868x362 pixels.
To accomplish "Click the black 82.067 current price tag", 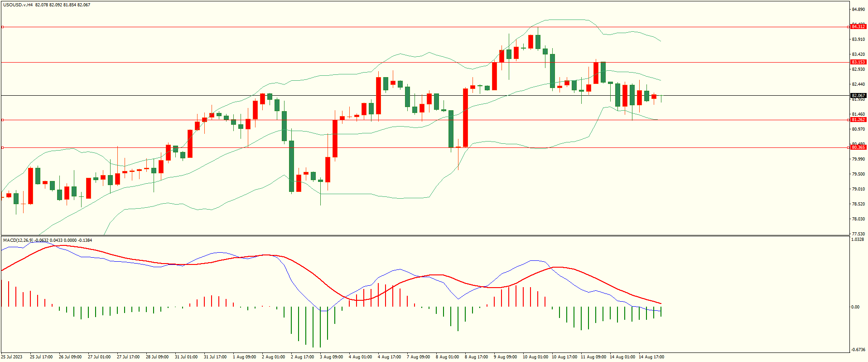I will [858, 96].
